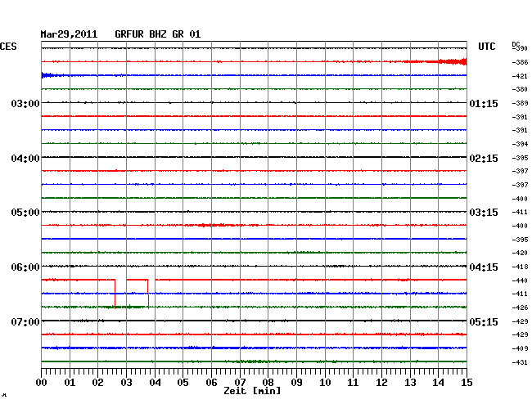The height and width of the screenshot is (404, 532).
Task: Click the station title "GRFUR BHZ GR 01"
Action: click(158, 34)
